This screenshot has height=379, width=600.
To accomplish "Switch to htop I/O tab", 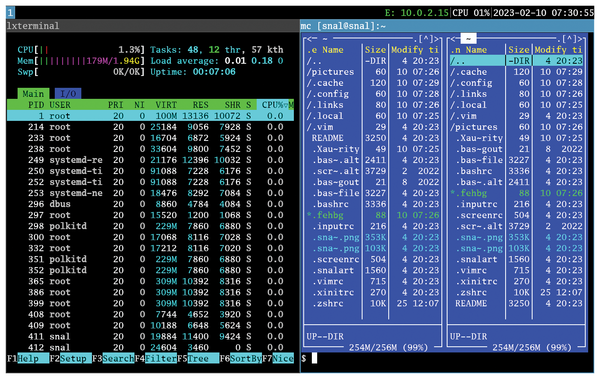I will point(68,94).
